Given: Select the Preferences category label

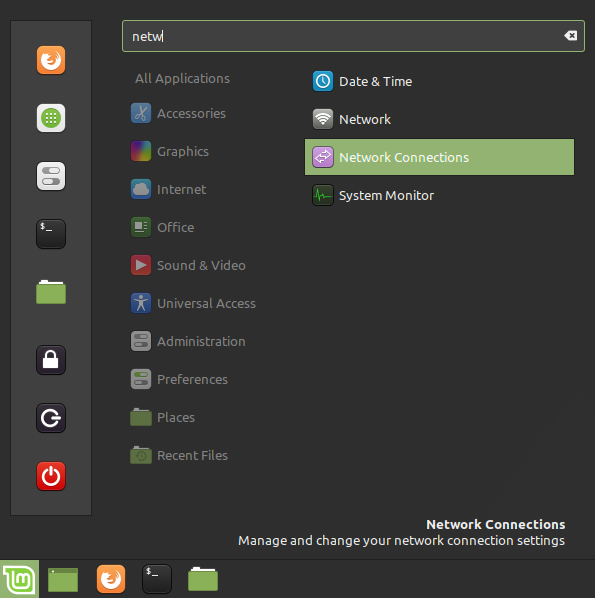Looking at the screenshot, I should [x=192, y=379].
